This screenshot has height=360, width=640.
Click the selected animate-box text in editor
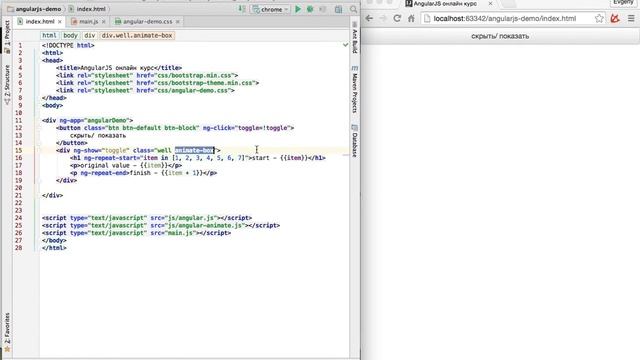[x=194, y=150]
